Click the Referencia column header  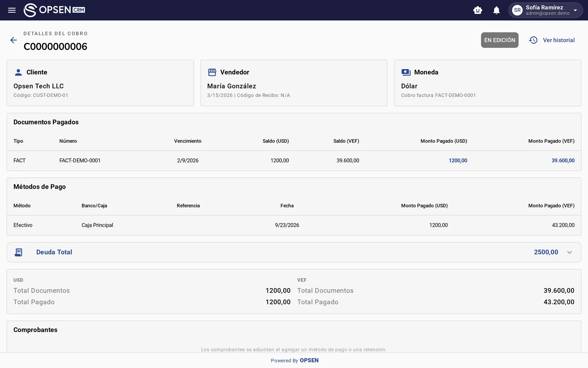pyautogui.click(x=188, y=206)
